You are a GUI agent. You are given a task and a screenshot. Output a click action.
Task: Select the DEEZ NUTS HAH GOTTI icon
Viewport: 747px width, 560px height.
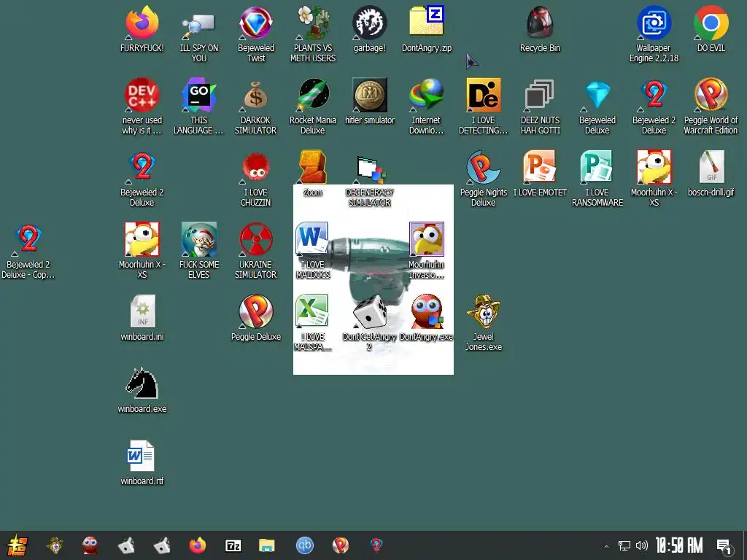(541, 107)
